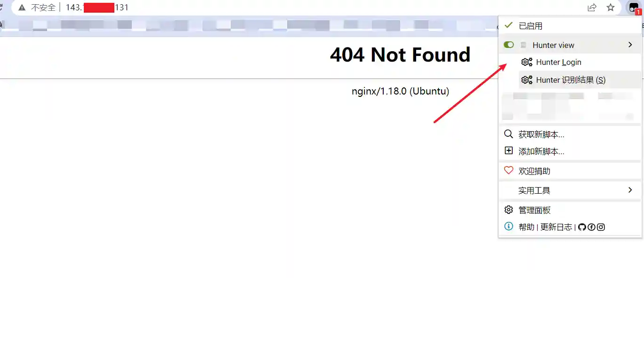This screenshot has width=644, height=362.
Task: Open the Instagram icon link in menu
Action: tap(601, 227)
